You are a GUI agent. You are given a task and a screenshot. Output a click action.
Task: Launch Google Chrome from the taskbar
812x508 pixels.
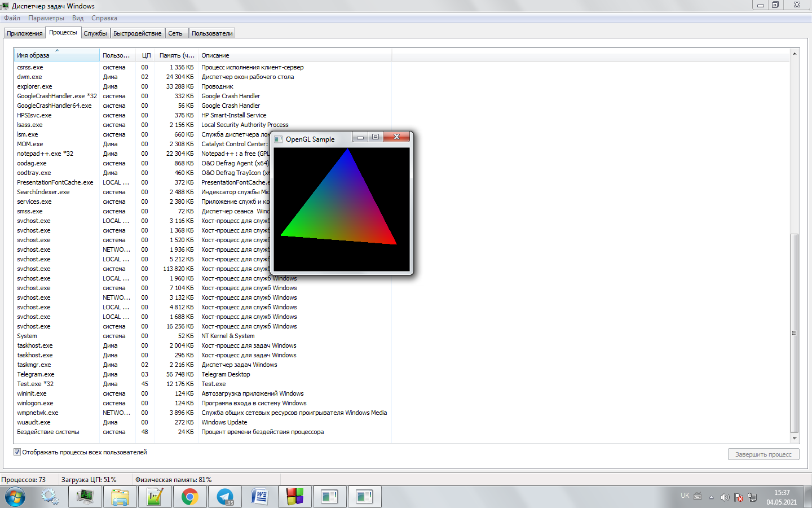point(190,497)
